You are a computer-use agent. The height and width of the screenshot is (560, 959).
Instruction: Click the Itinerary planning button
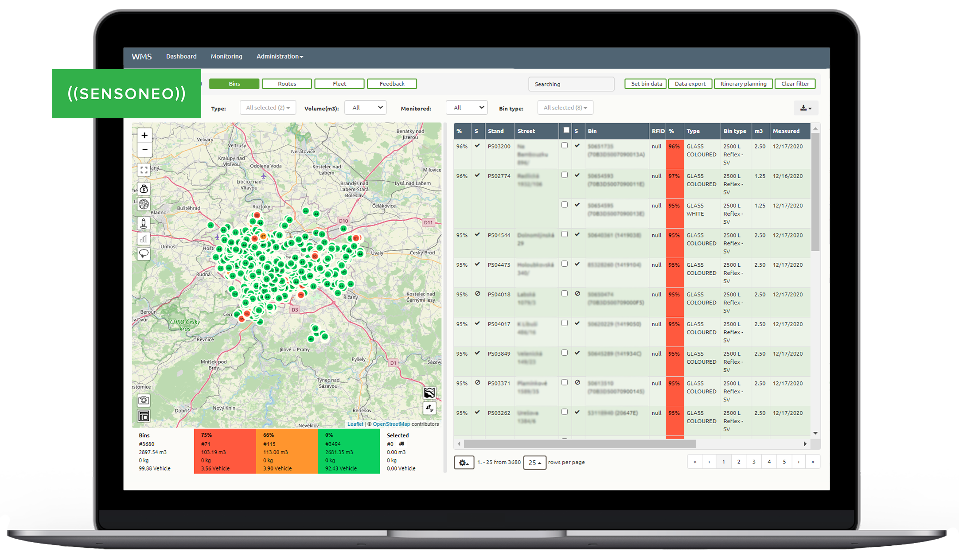[x=743, y=84]
